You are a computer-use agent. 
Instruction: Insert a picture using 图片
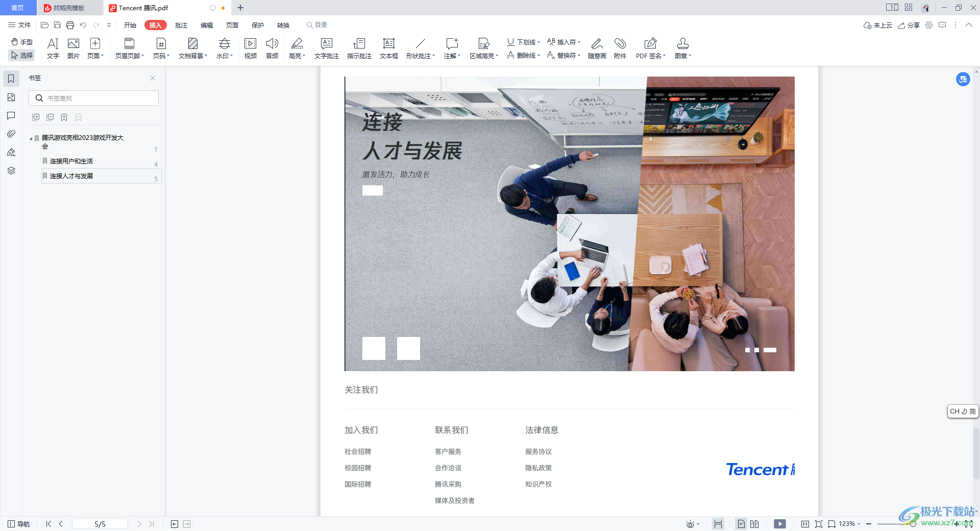73,49
